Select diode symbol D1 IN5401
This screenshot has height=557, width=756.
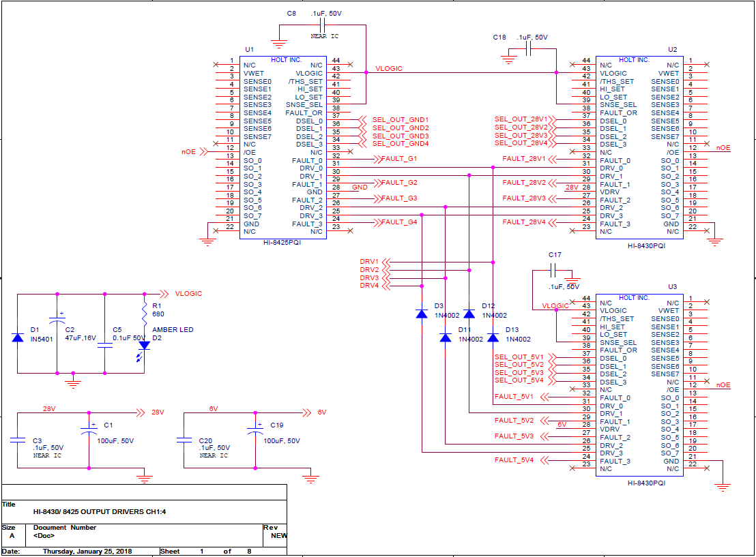[17, 337]
